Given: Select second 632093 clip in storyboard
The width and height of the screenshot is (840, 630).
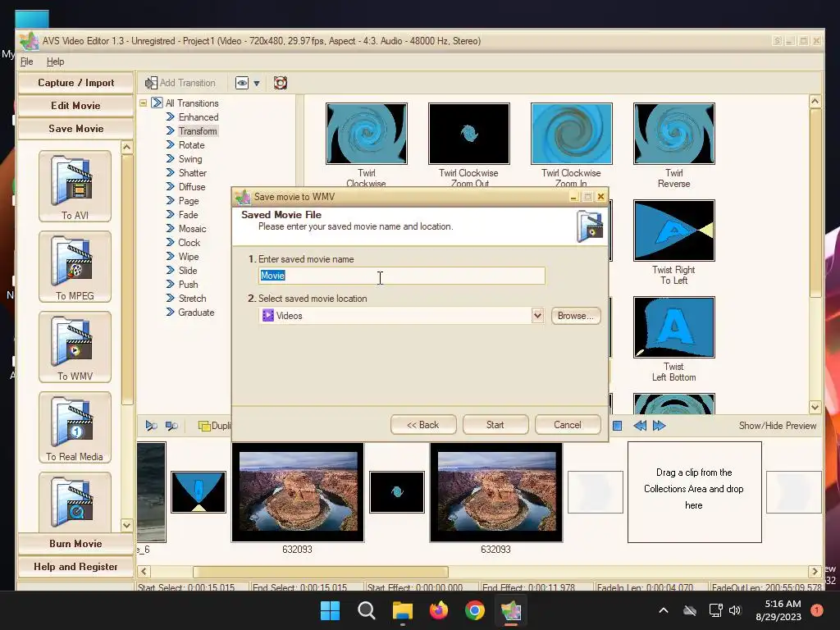Looking at the screenshot, I should tap(496, 492).
